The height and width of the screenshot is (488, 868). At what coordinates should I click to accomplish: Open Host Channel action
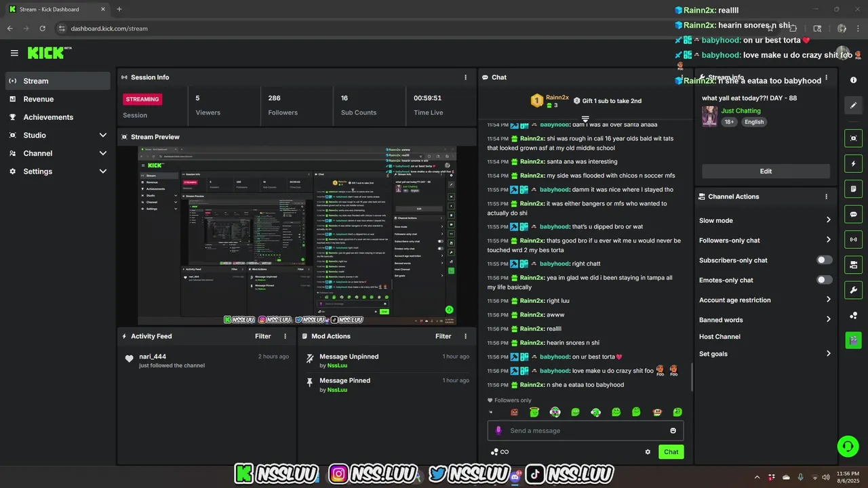tap(719, 337)
